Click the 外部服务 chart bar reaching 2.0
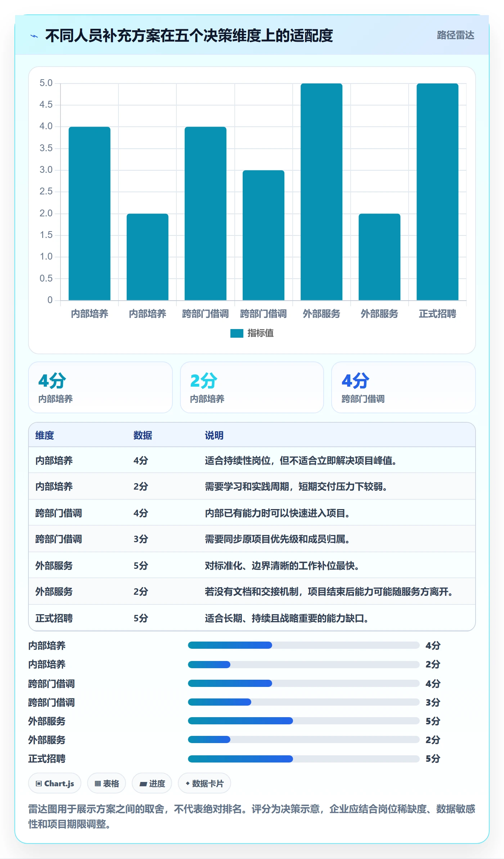Viewport: 504px width, 859px height. click(379, 257)
